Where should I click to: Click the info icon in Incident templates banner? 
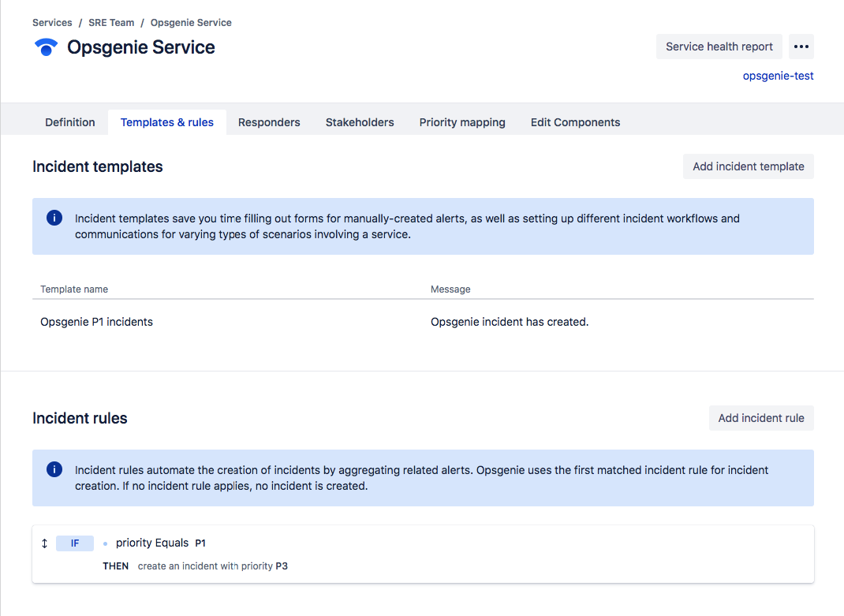[x=54, y=218]
